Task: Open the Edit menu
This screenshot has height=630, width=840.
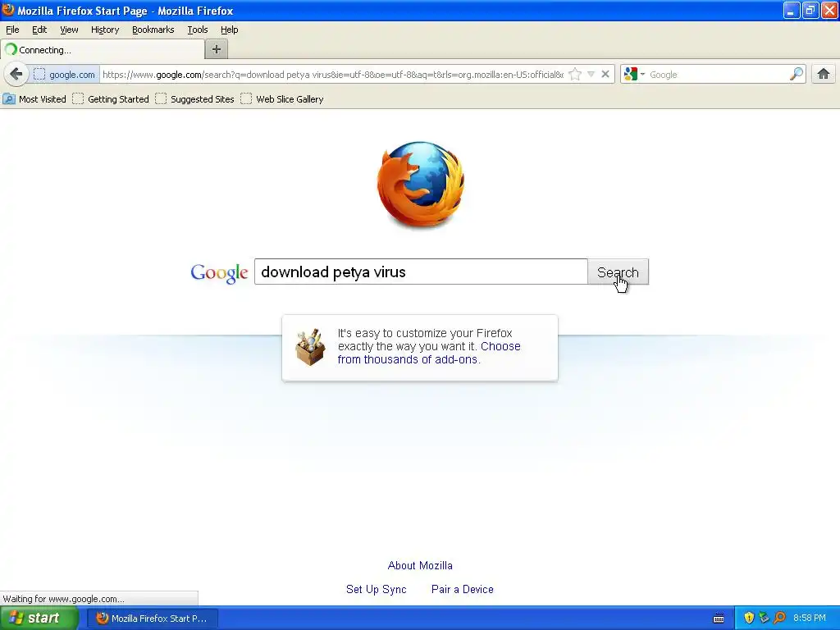Action: click(x=39, y=30)
